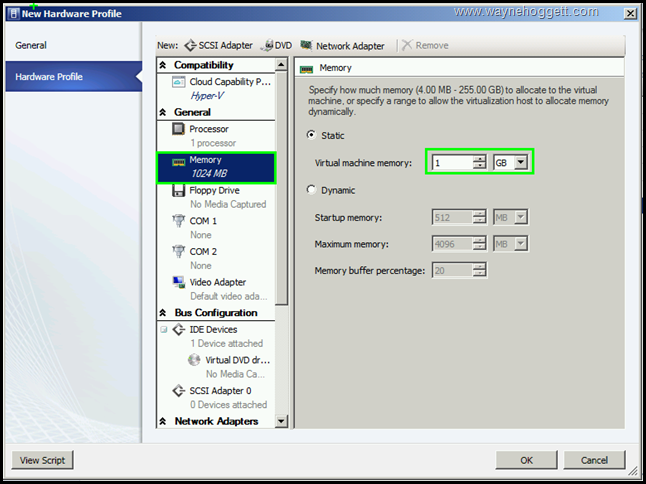Adjust the virtual machine memory spinner
The width and height of the screenshot is (646, 484).
479,162
